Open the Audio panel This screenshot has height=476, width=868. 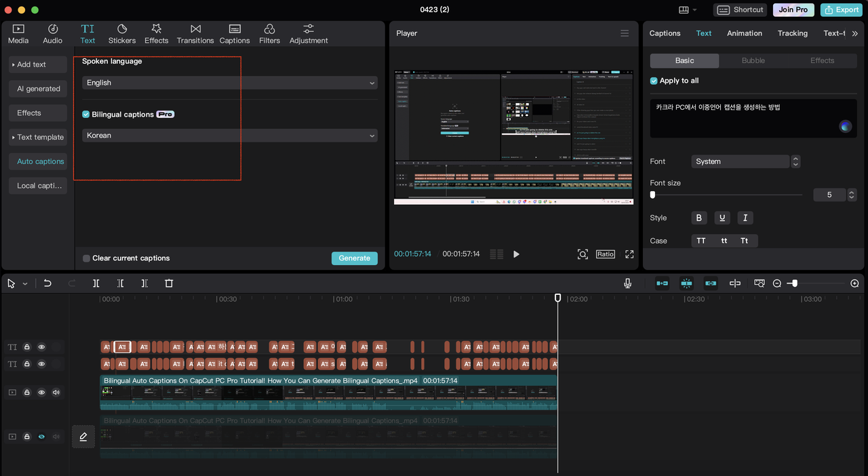click(53, 34)
